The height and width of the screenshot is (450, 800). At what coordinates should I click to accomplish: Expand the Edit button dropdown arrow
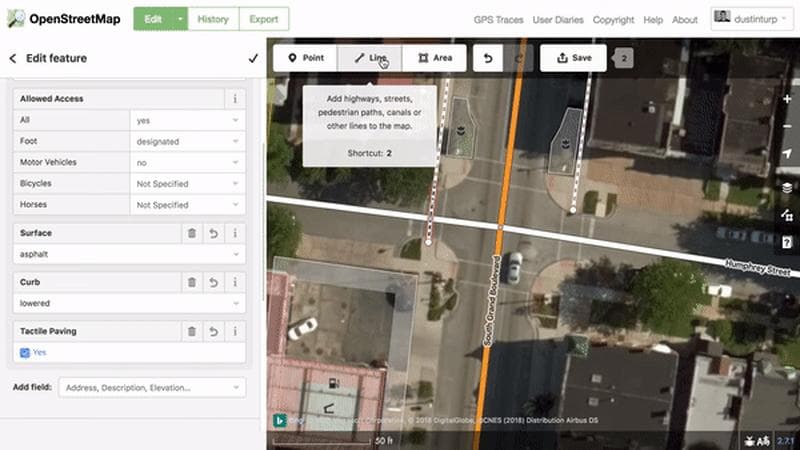pos(179,19)
